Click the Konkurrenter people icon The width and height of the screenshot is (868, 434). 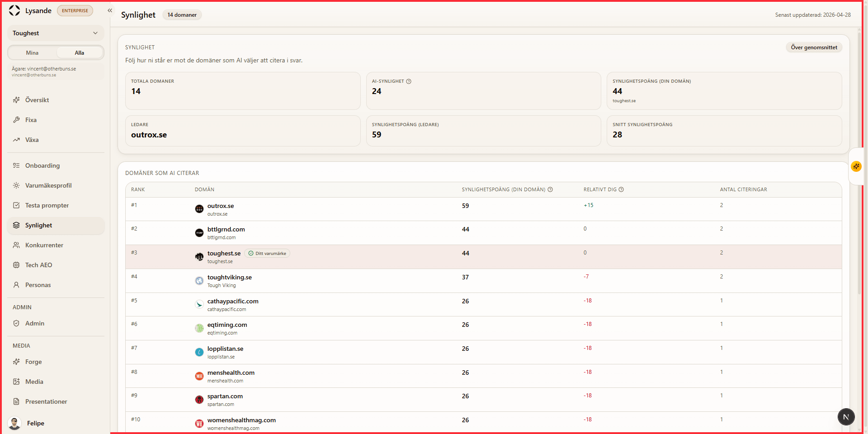(x=16, y=245)
